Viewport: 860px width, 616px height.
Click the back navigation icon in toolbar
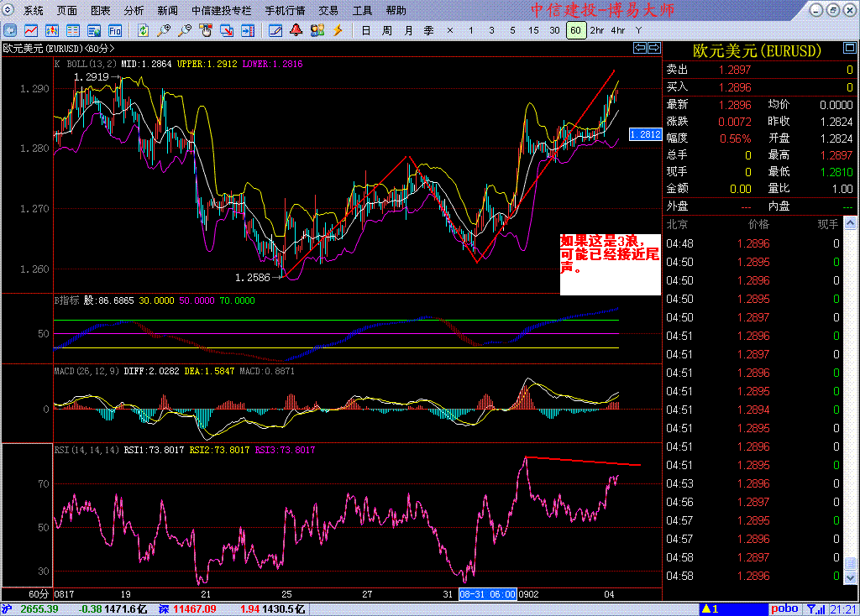coord(10,31)
